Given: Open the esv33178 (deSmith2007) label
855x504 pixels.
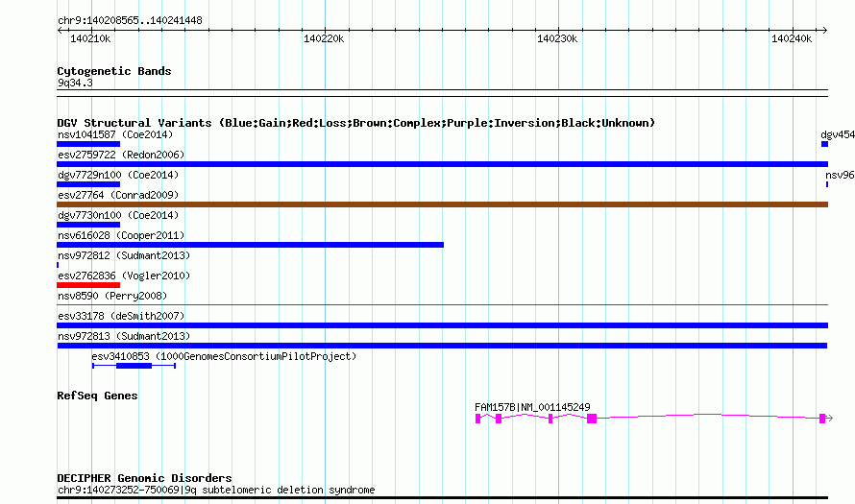Looking at the screenshot, I should click(x=121, y=316).
